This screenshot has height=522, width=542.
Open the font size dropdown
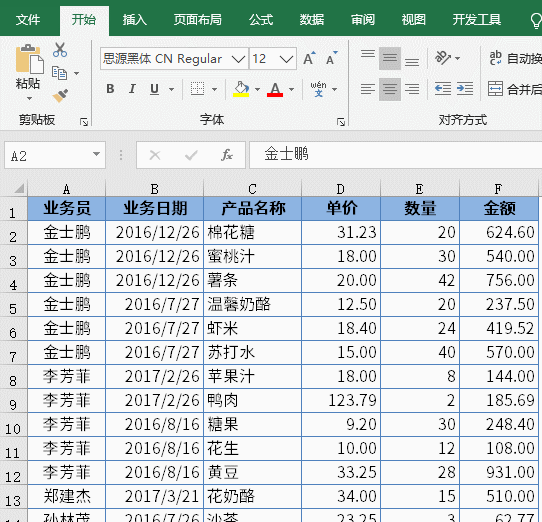point(287,59)
